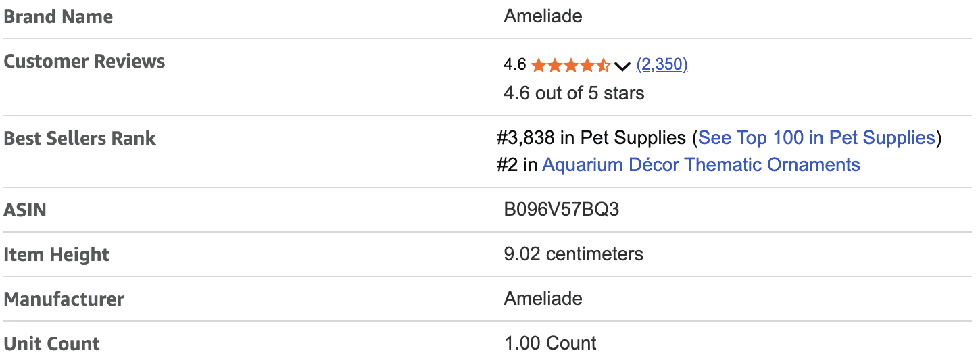The width and height of the screenshot is (980, 361).
Task: Open the 2,350 customer reviews link
Action: [x=662, y=65]
